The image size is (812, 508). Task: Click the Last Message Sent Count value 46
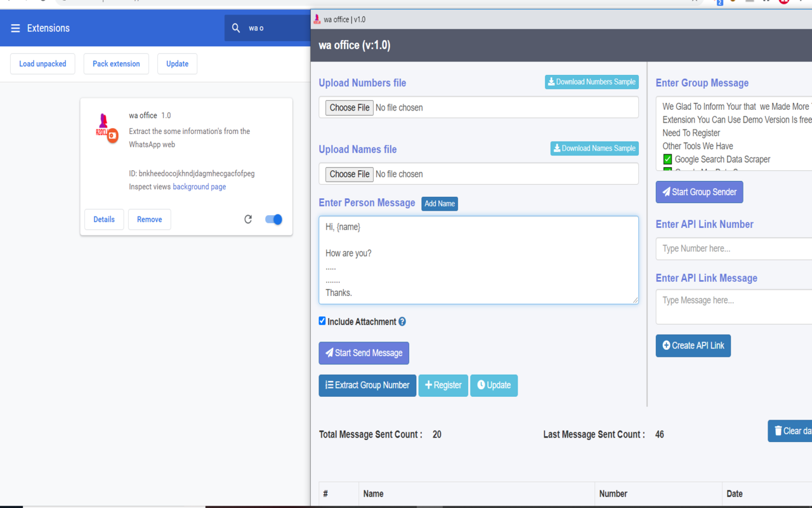click(660, 435)
